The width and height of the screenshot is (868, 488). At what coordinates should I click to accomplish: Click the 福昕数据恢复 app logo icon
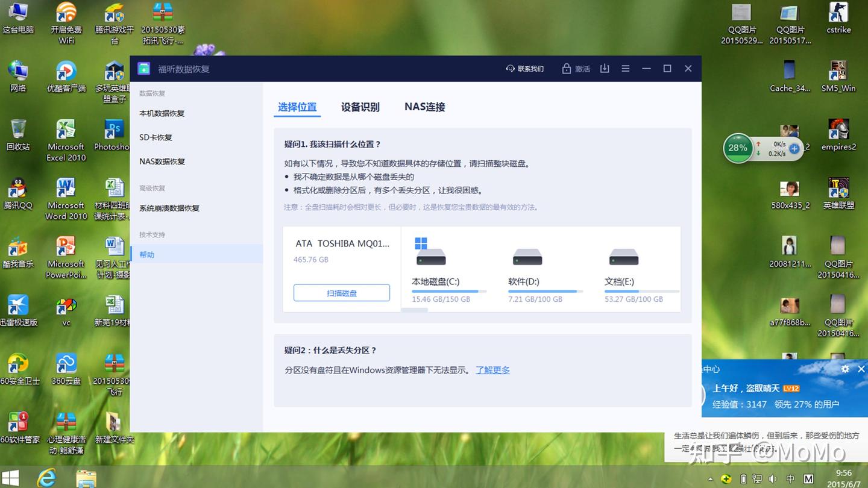click(x=143, y=69)
